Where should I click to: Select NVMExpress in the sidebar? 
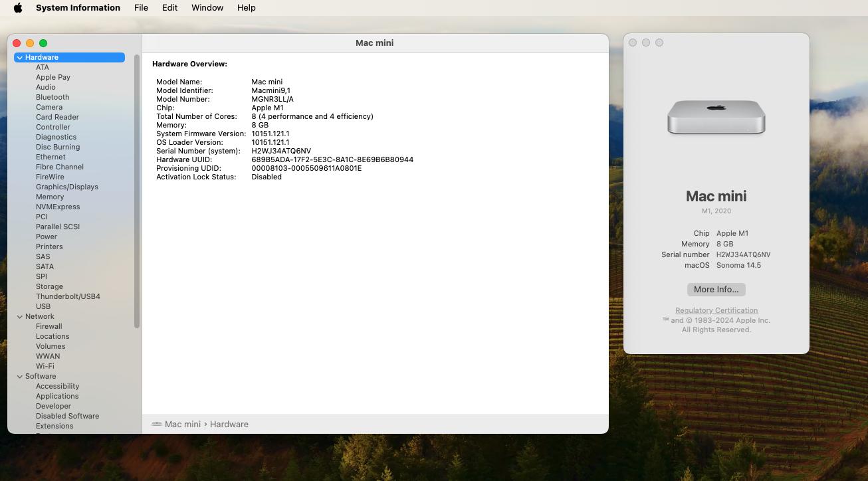(58, 207)
